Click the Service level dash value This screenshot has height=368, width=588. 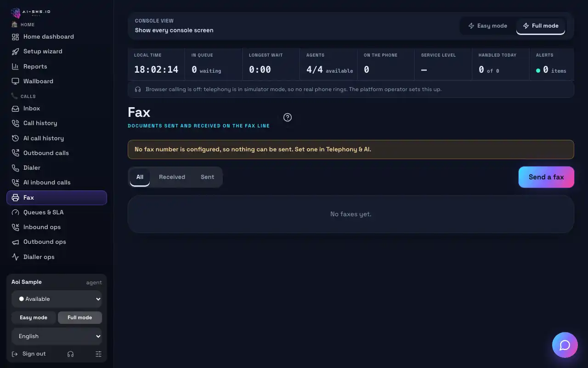424,70
